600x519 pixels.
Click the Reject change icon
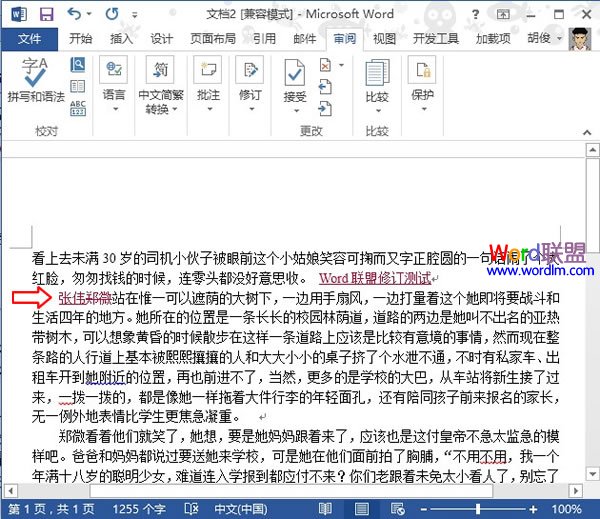coord(325,66)
